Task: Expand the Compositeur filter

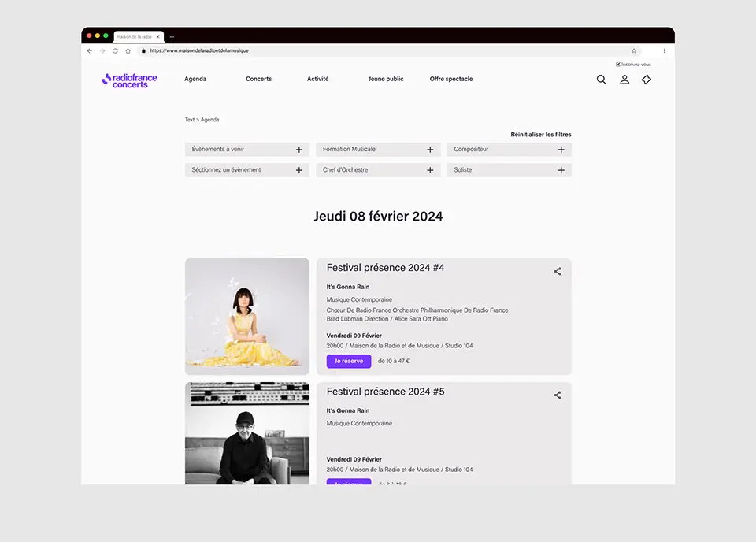Action: coord(510,150)
